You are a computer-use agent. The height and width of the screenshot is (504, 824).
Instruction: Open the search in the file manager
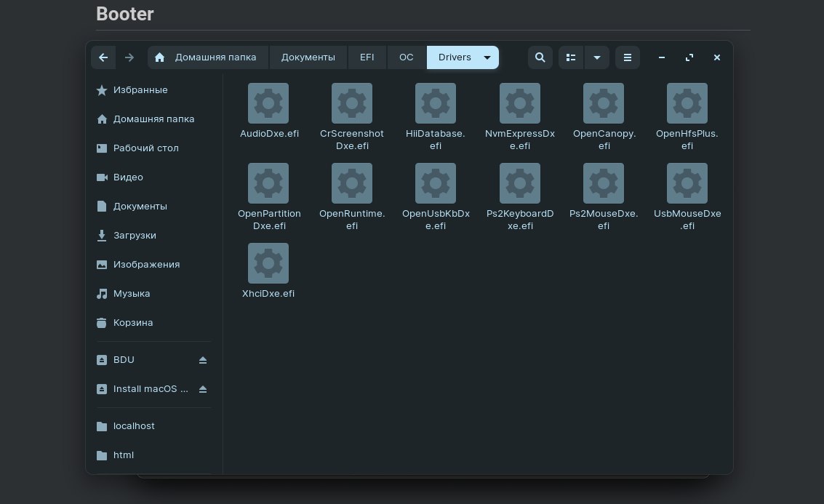coord(540,57)
